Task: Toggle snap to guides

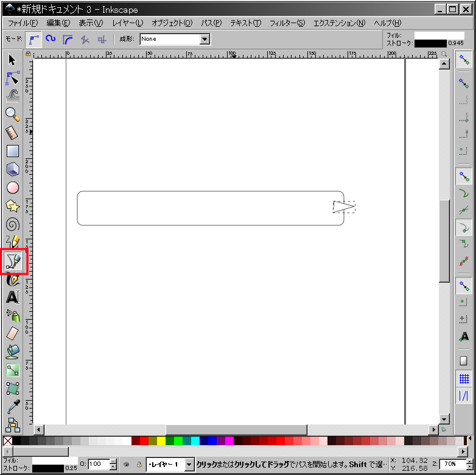Action: (464, 396)
